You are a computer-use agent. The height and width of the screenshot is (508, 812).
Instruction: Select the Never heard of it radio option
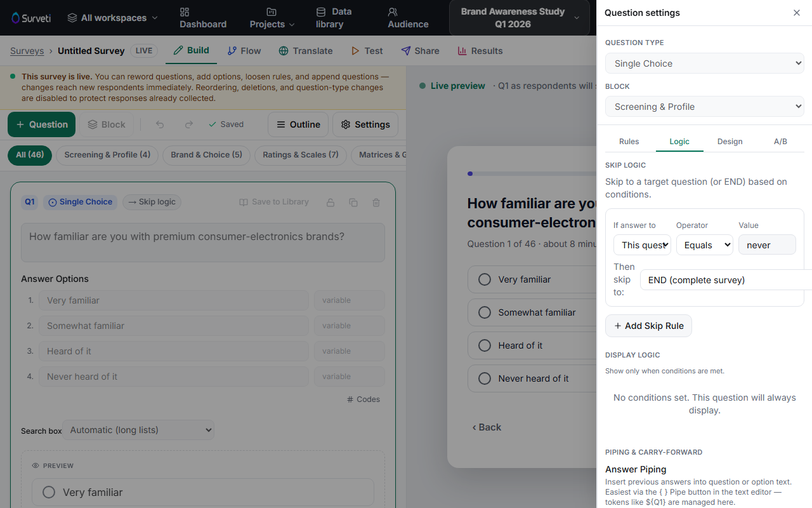(485, 378)
